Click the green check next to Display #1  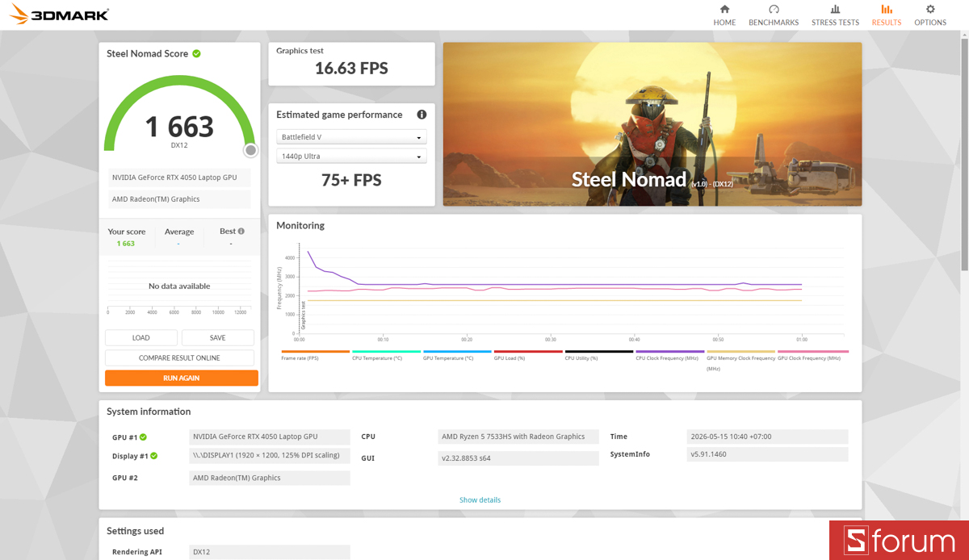(x=153, y=456)
